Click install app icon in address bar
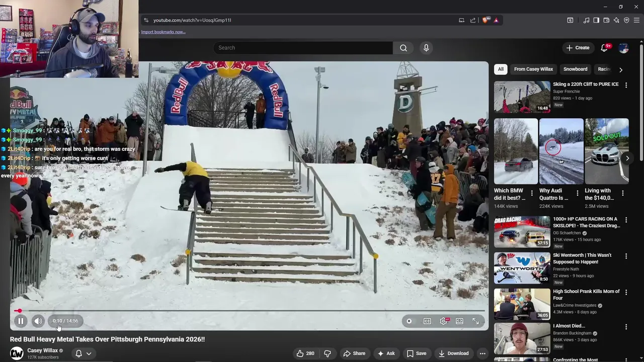The width and height of the screenshot is (644, 362). (x=461, y=20)
